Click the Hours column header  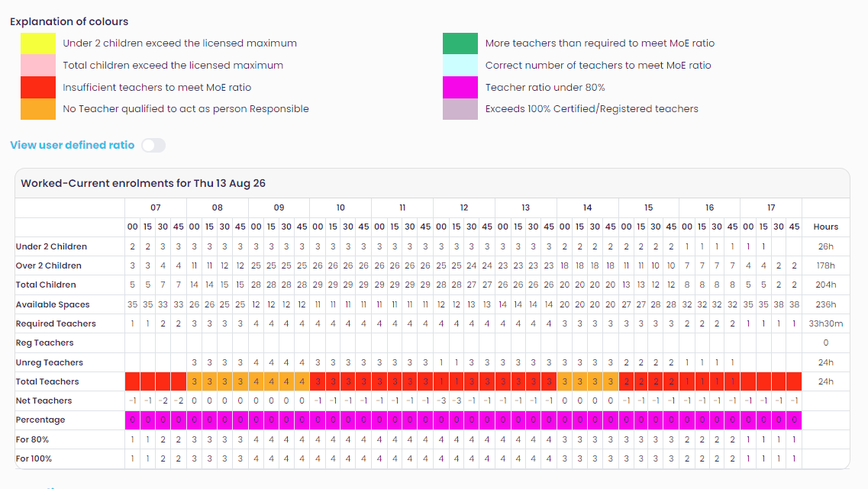pos(825,227)
